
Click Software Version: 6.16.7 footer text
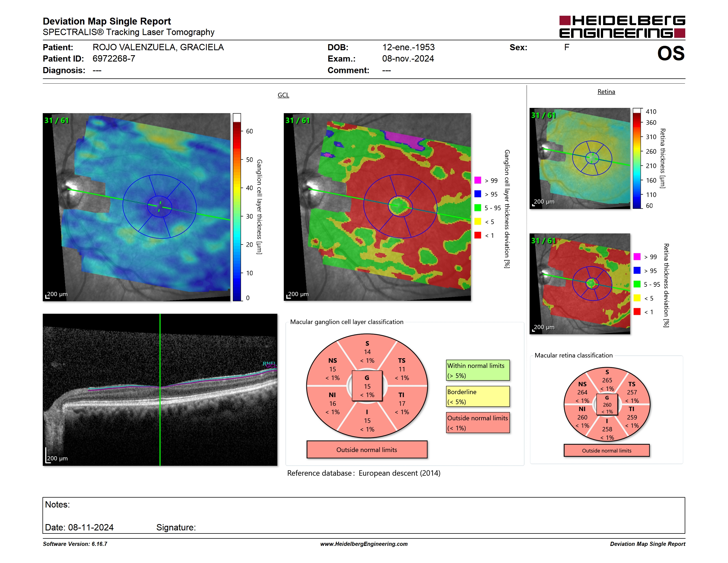tap(75, 544)
